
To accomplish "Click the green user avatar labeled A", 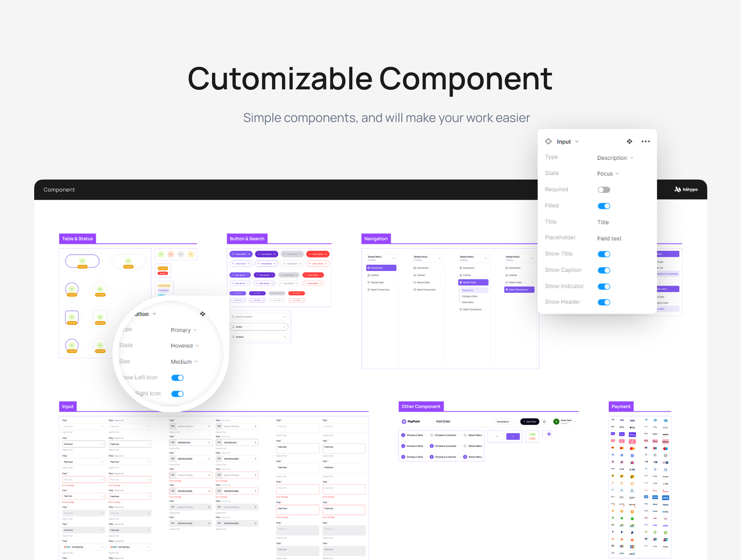I will (x=556, y=422).
